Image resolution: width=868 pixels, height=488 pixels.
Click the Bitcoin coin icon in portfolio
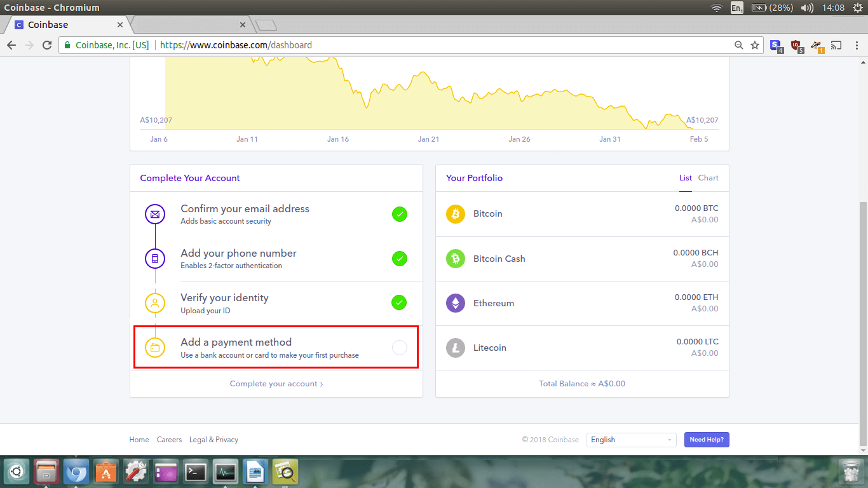click(x=456, y=214)
